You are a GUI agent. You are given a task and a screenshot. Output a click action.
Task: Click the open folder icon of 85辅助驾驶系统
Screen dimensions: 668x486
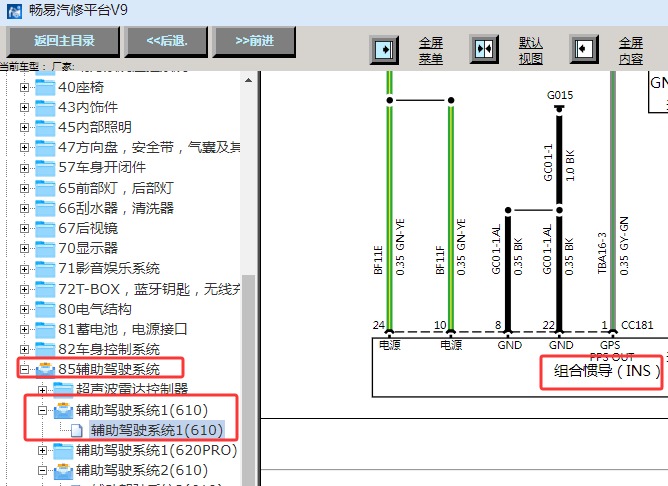(x=45, y=369)
